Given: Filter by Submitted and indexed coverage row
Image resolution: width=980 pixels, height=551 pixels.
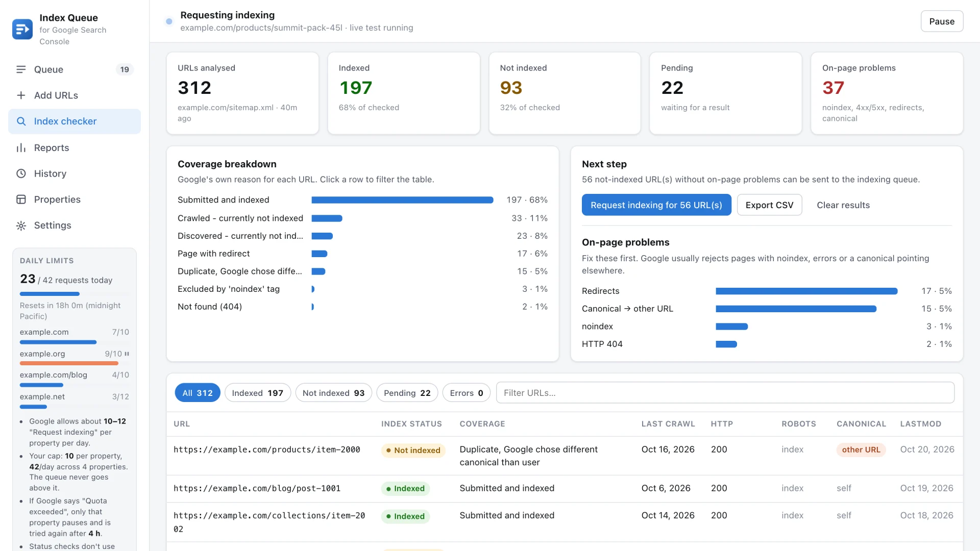Looking at the screenshot, I should click(362, 200).
